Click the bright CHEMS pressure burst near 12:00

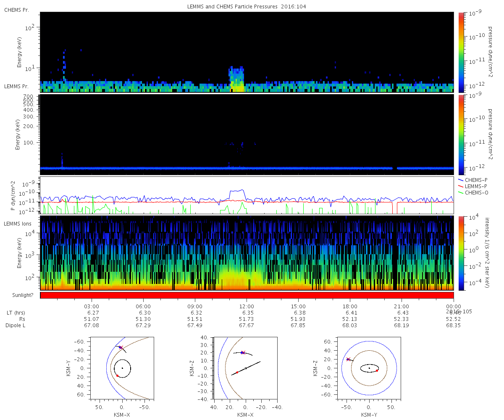[x=237, y=79]
